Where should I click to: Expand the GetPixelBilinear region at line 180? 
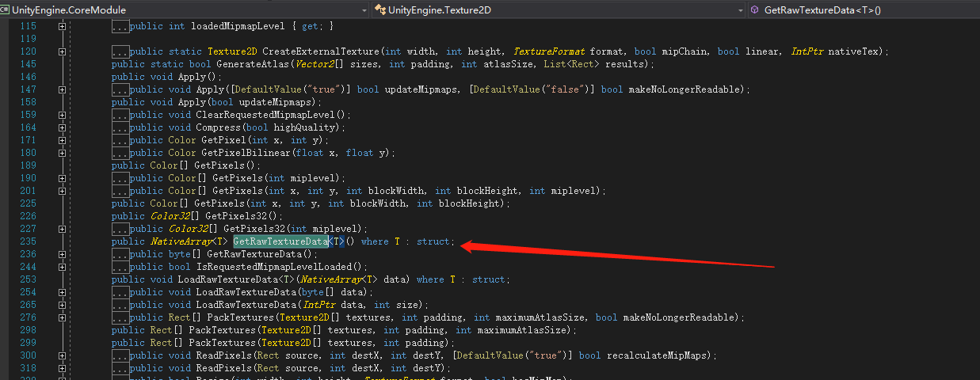tap(62, 153)
